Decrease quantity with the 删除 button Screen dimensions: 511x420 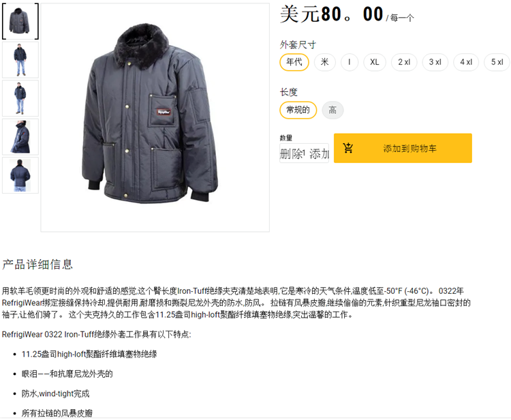coord(291,153)
